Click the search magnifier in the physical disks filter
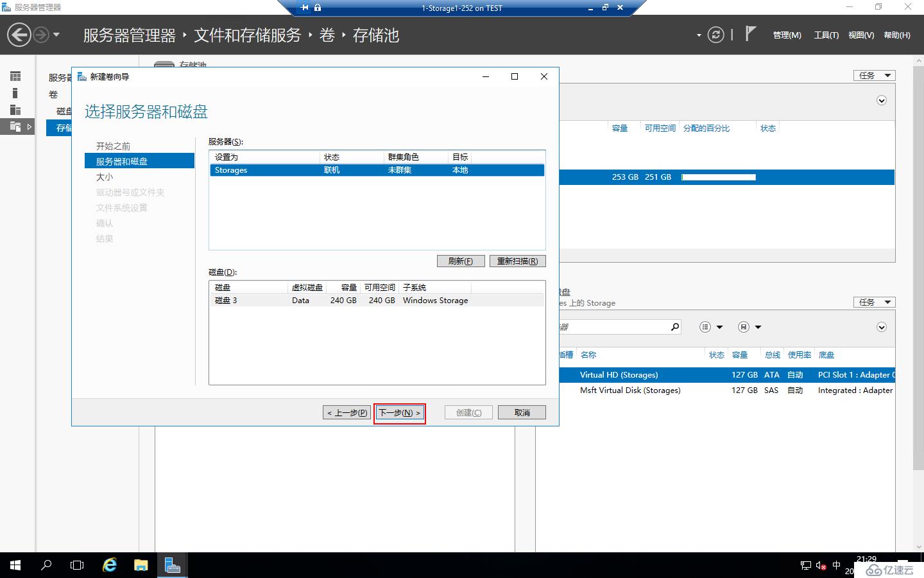The height and width of the screenshot is (578, 924). coord(674,327)
